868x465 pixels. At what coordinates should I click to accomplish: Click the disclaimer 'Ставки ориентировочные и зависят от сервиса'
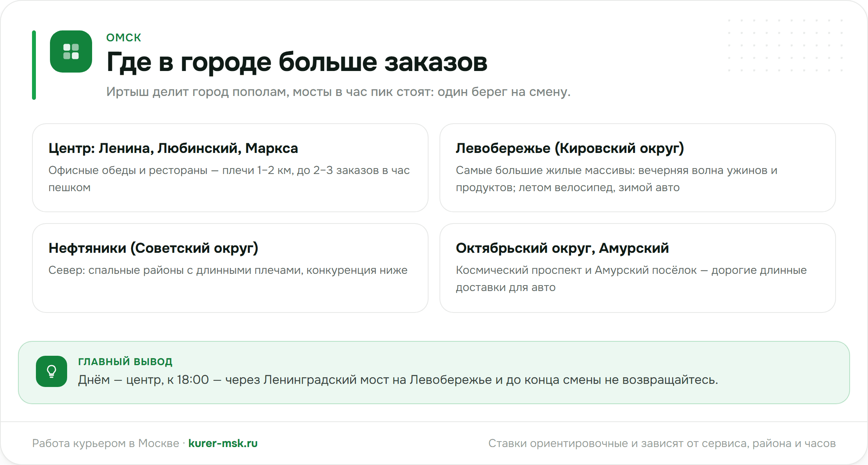click(662, 443)
